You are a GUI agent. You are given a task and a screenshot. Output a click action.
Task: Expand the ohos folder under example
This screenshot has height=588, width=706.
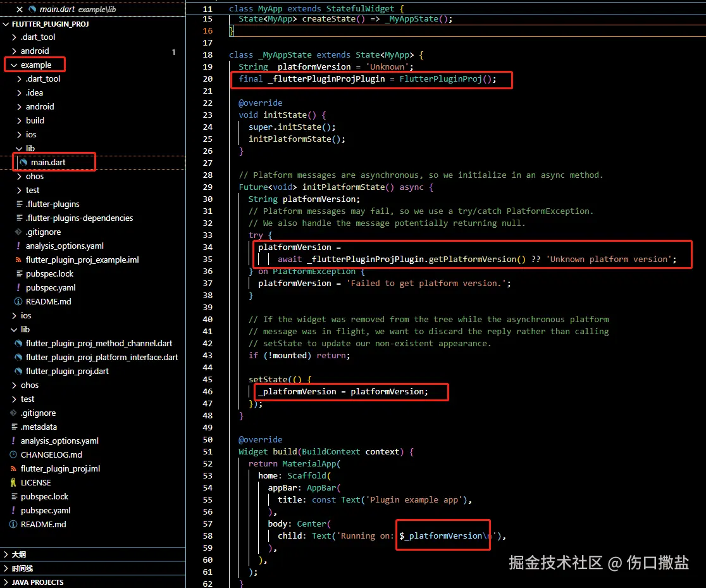pos(19,176)
